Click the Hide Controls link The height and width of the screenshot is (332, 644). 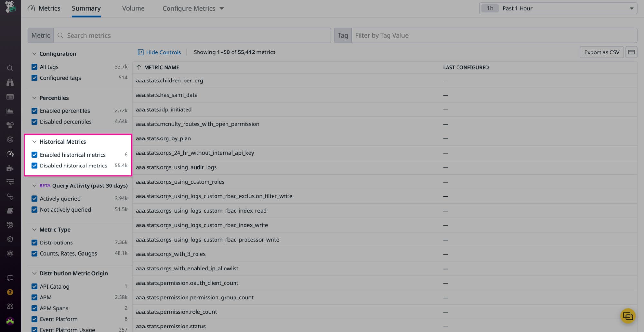coord(159,52)
